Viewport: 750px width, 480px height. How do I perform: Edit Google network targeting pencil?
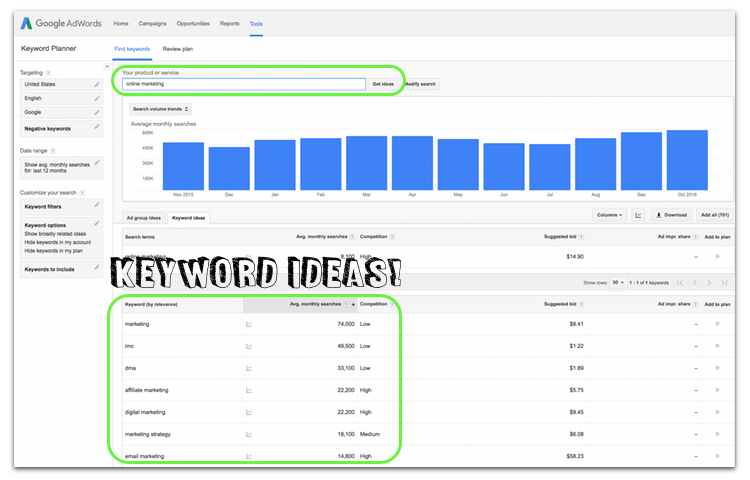[97, 112]
